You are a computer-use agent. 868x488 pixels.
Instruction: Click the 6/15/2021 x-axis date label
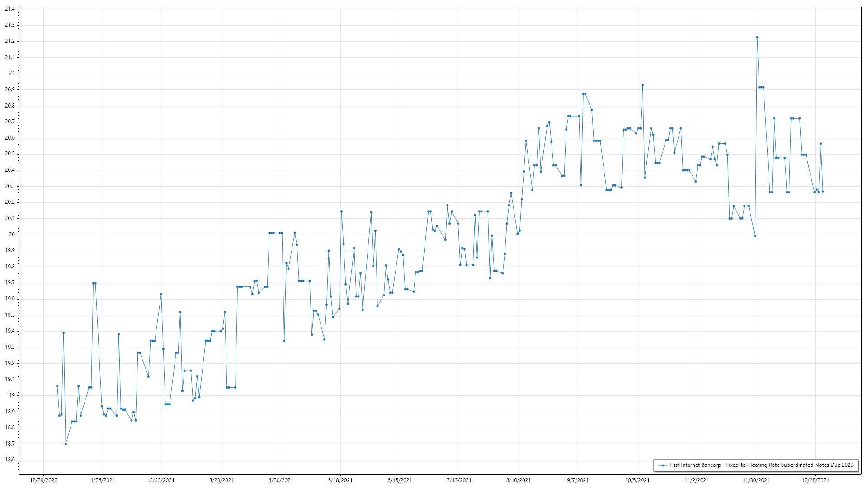(400, 480)
